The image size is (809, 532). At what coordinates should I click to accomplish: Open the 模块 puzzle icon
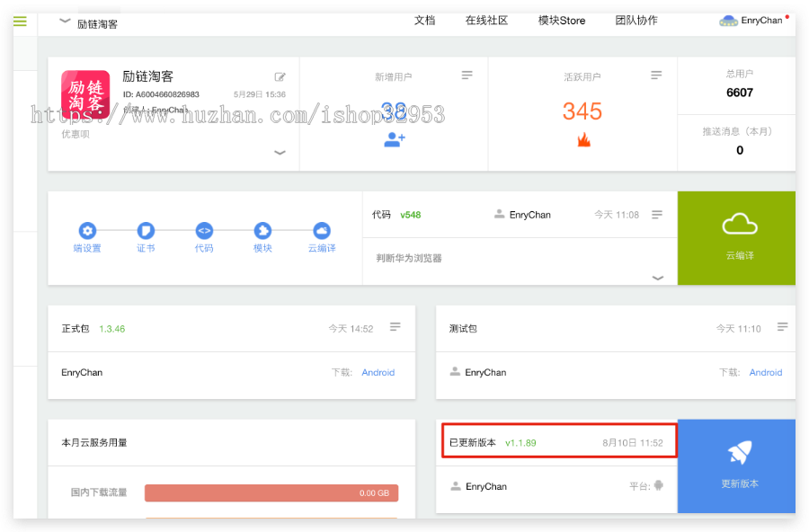262,231
